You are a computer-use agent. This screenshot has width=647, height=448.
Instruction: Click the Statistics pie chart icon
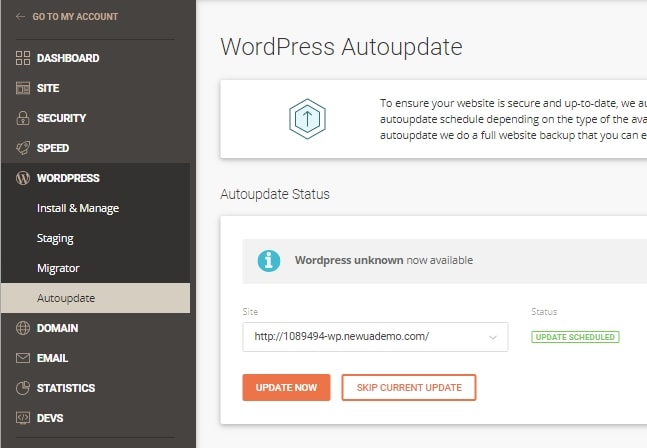[x=23, y=388]
